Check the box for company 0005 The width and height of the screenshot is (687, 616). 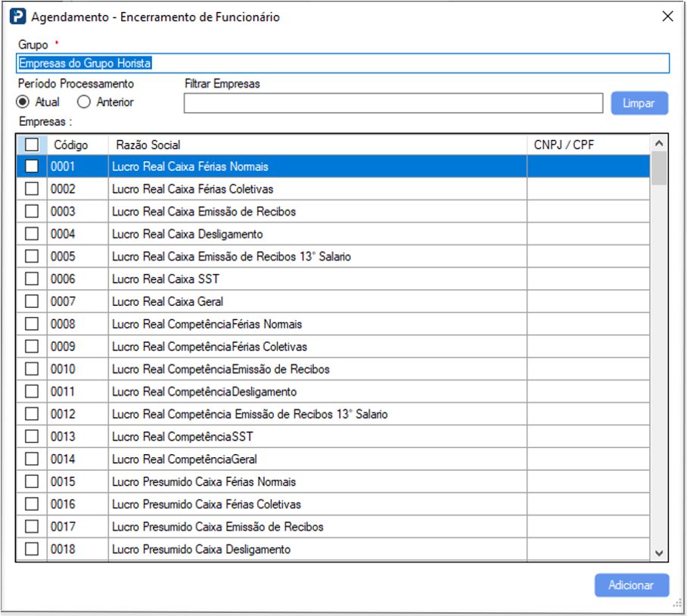pos(32,257)
